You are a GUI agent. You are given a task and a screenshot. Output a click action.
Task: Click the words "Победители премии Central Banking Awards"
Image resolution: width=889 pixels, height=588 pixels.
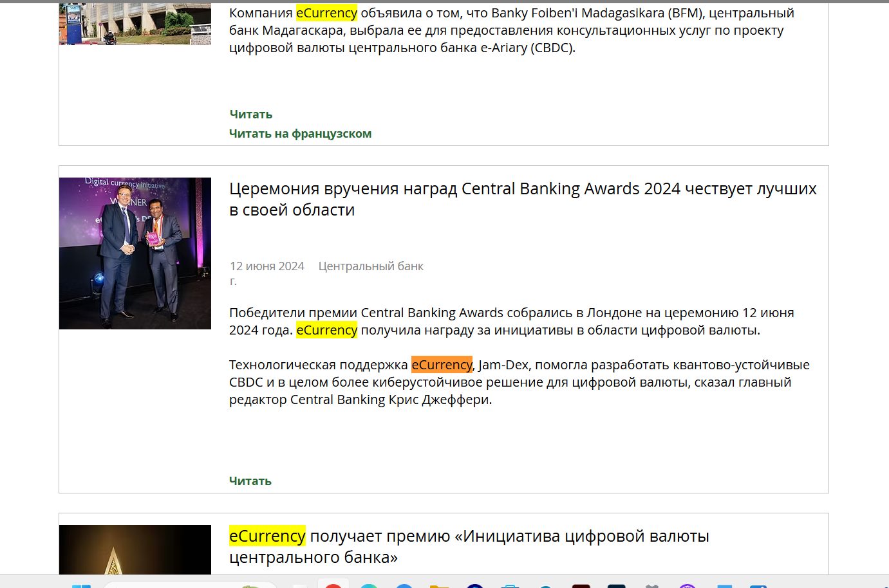(366, 313)
